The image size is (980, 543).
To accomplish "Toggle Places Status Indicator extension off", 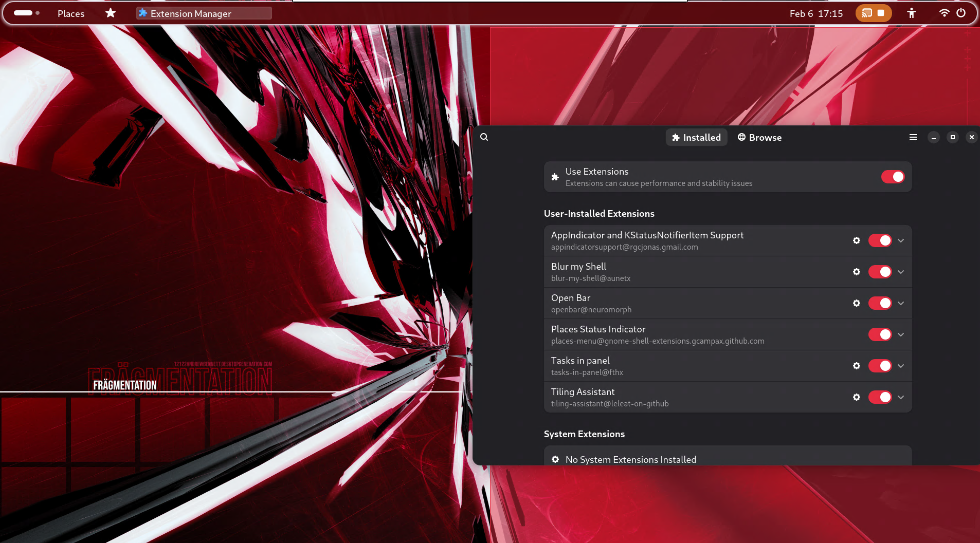I will [x=880, y=334].
